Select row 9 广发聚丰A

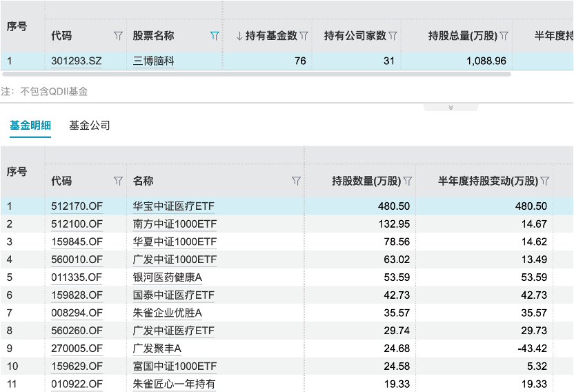157,348
